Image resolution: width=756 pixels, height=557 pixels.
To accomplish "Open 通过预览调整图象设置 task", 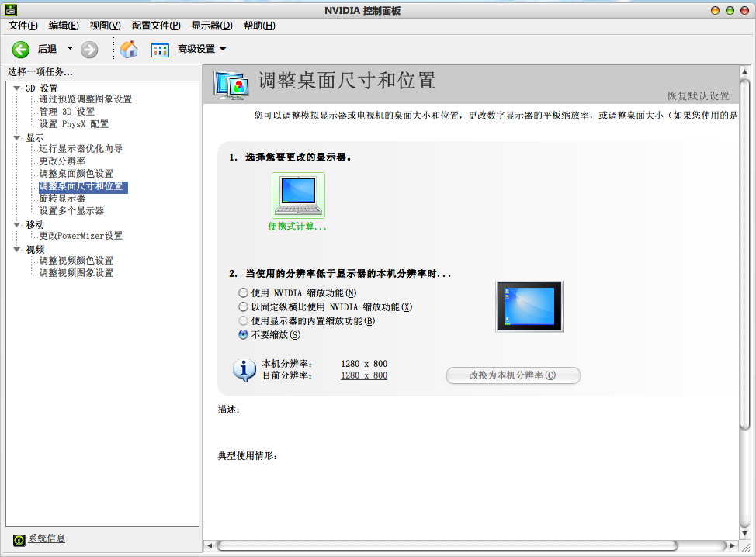I will [85, 99].
